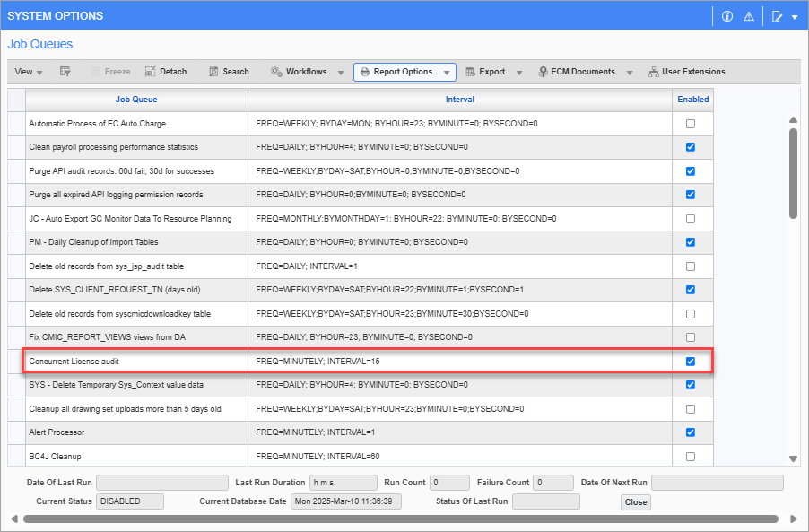The width and height of the screenshot is (809, 532).
Task: Uncheck the Alert Processor enabled checkbox
Action: (x=691, y=432)
